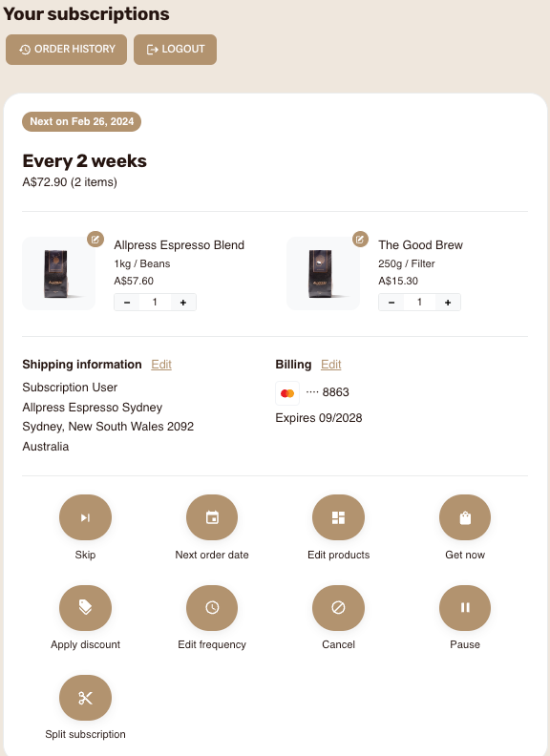Click the Edit frequency clock icon
Image resolution: width=550 pixels, height=756 pixels.
pyautogui.click(x=212, y=607)
